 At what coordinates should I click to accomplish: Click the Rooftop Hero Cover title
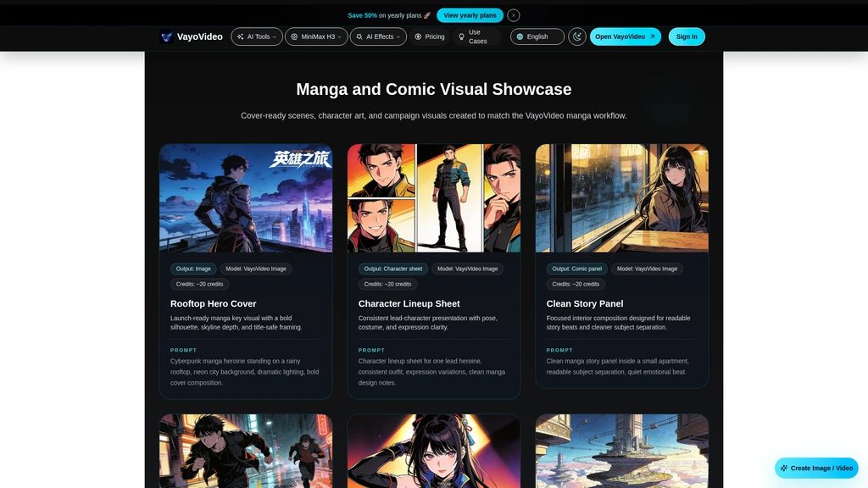click(x=213, y=304)
